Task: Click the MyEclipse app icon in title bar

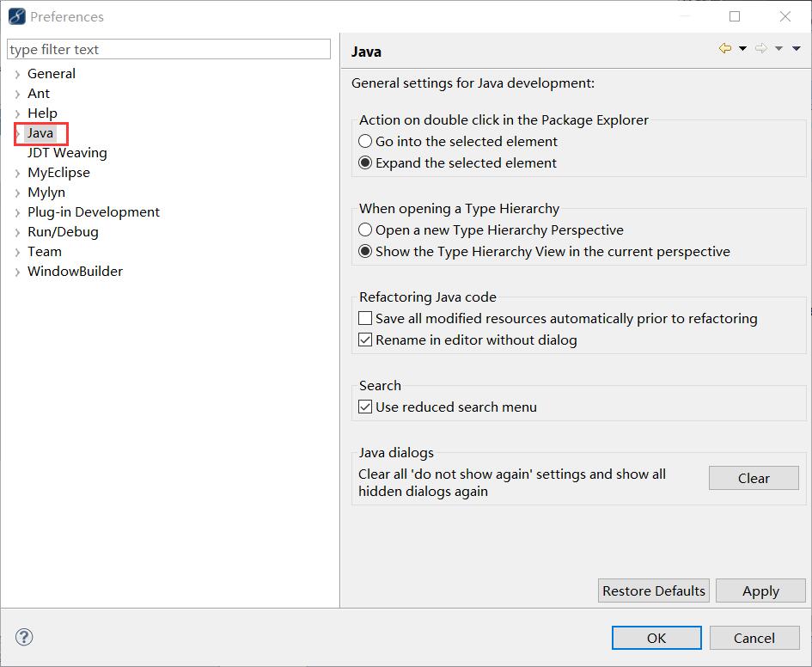Action: (16, 16)
